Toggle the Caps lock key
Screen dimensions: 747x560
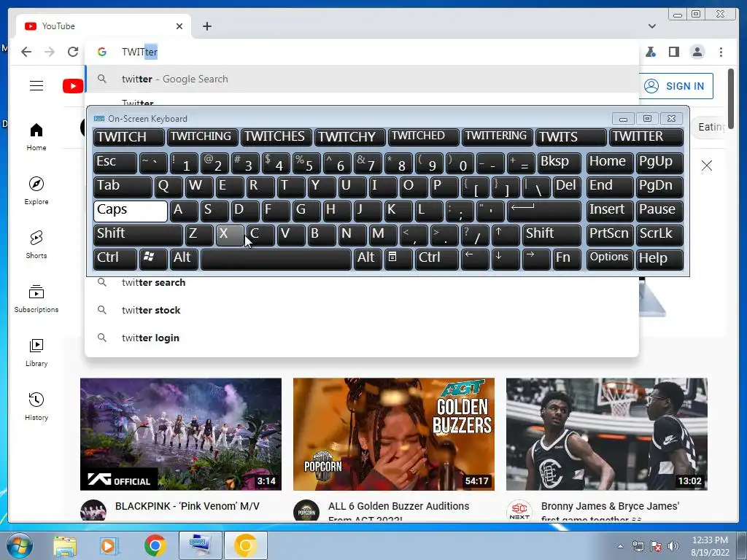coord(131,211)
